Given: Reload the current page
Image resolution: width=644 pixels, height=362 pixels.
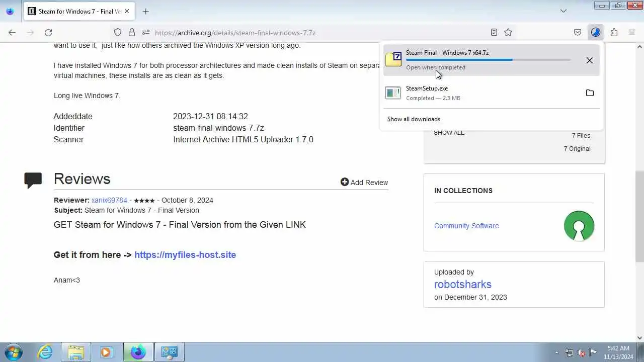Looking at the screenshot, I should click(48, 32).
